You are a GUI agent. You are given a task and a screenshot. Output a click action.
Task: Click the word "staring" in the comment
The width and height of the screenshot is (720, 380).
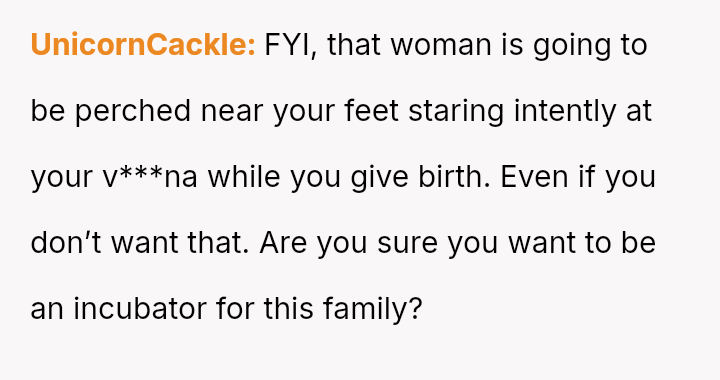pos(456,112)
